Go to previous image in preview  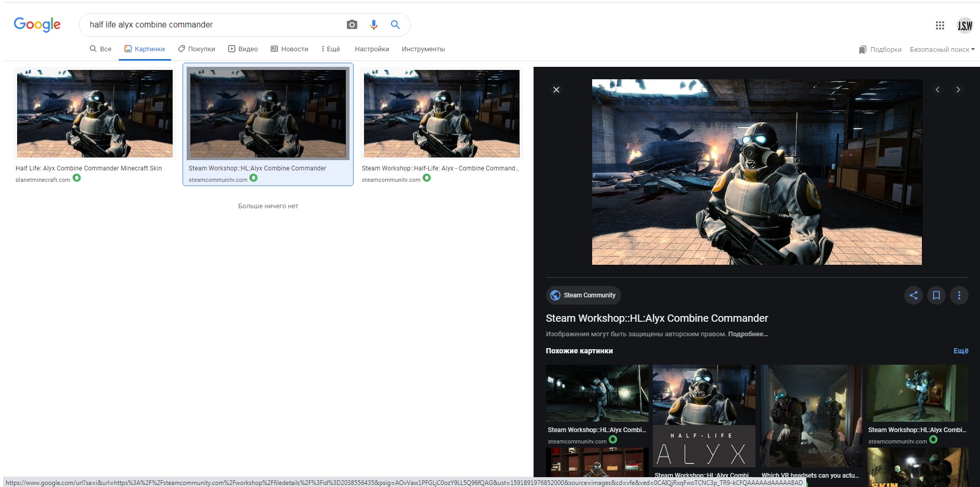pyautogui.click(x=937, y=90)
